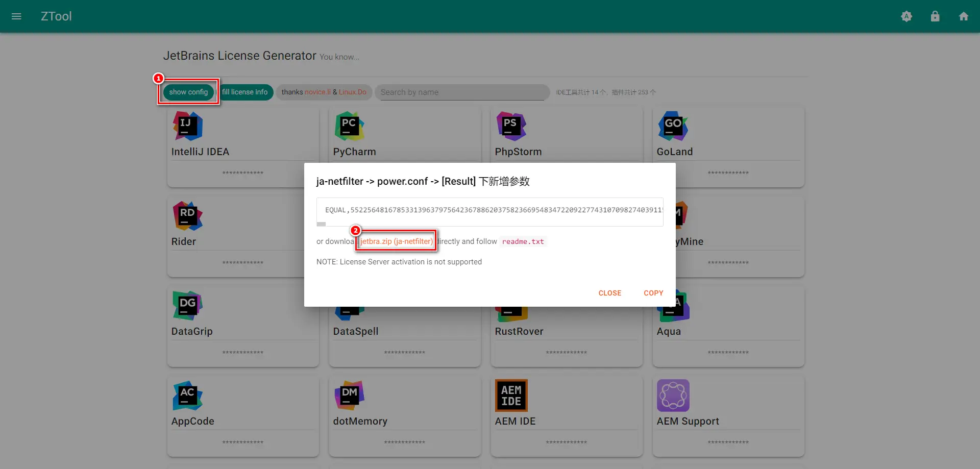Click the AppCode card title

click(x=193, y=421)
